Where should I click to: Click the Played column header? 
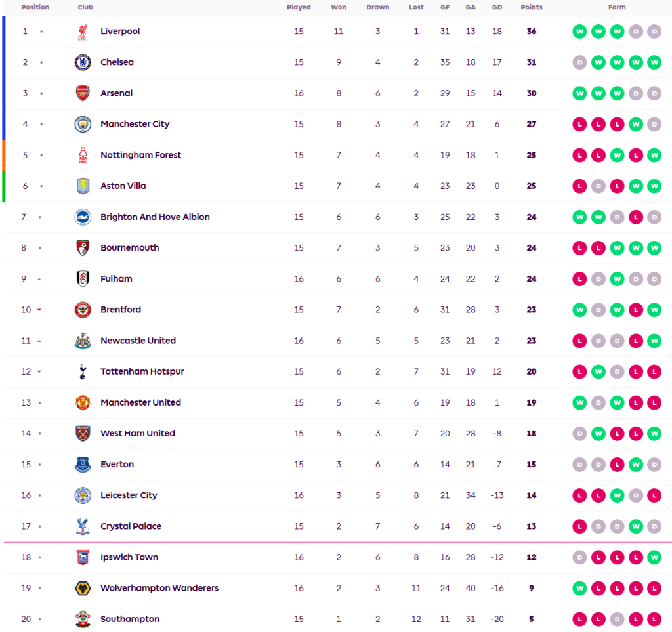pyautogui.click(x=299, y=7)
